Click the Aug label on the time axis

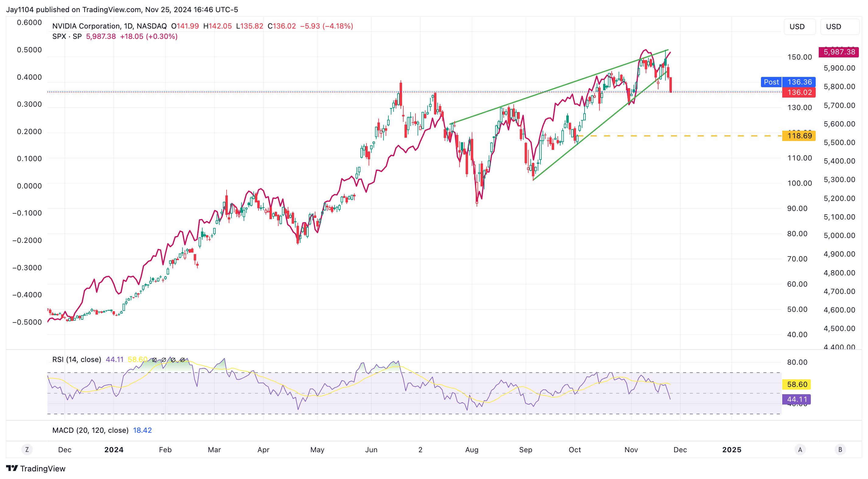472,450
